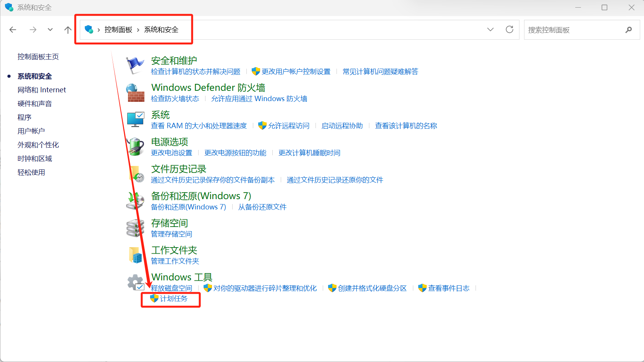Click the Work Folders icon

pos(135,255)
